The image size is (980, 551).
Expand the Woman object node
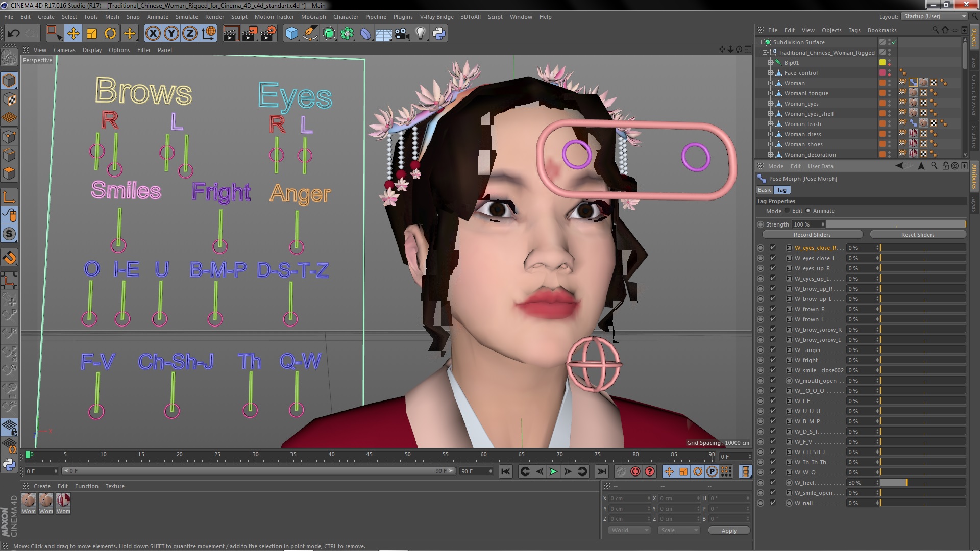click(771, 83)
